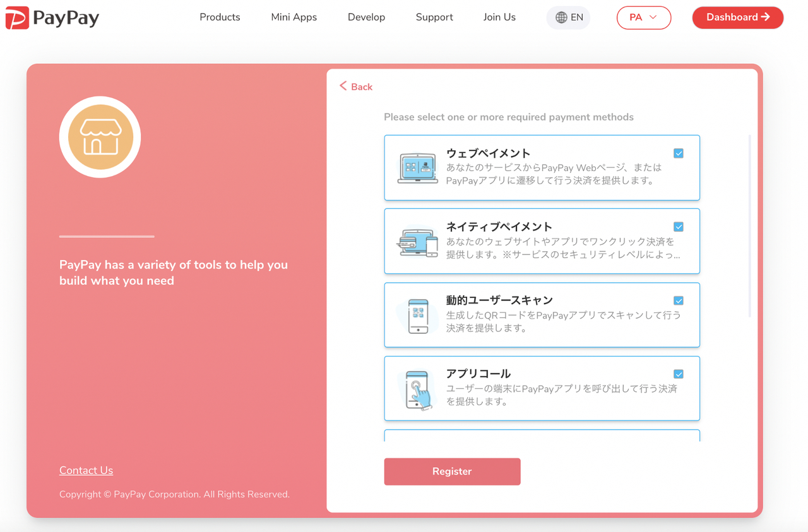Uncheck the ウェブペイメント checkbox
This screenshot has height=532, width=808.
[679, 153]
